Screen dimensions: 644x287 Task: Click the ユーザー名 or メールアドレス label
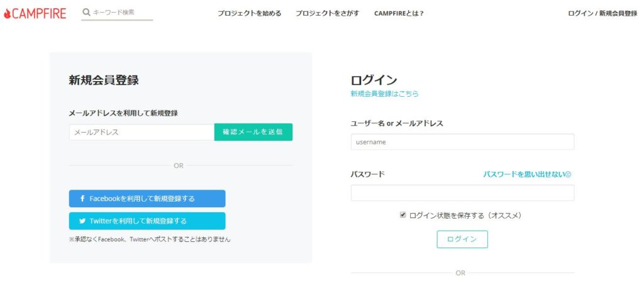click(397, 124)
